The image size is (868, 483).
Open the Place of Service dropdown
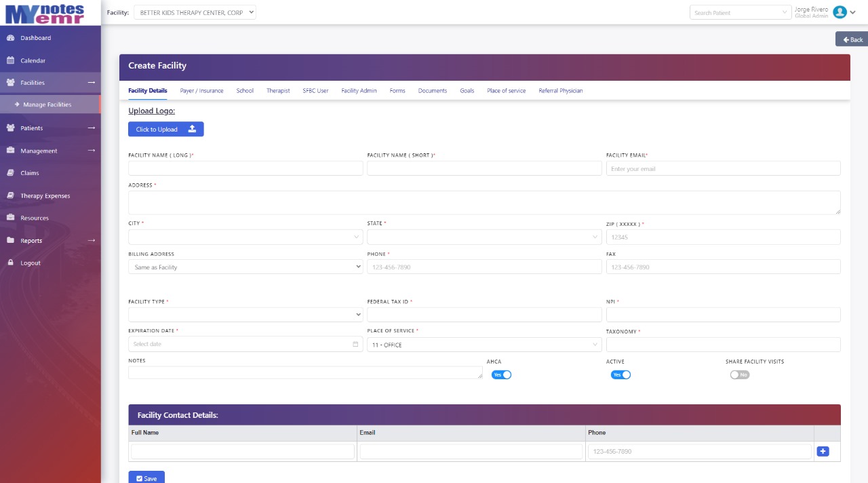click(x=484, y=345)
